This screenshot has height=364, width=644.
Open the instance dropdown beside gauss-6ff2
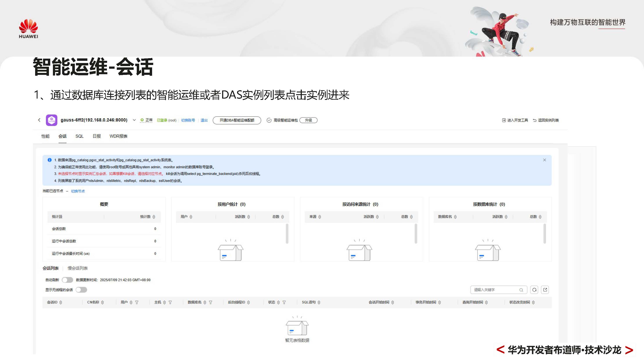coord(134,120)
